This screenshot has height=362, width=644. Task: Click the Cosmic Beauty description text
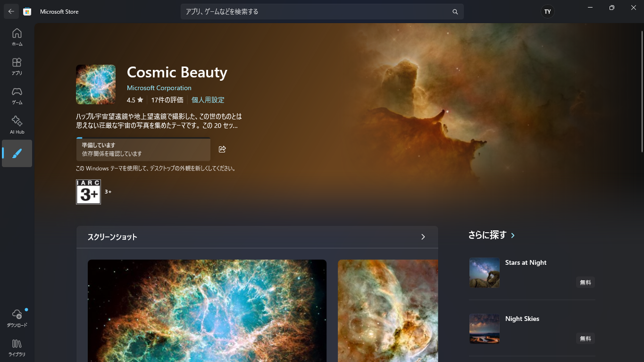click(x=159, y=121)
